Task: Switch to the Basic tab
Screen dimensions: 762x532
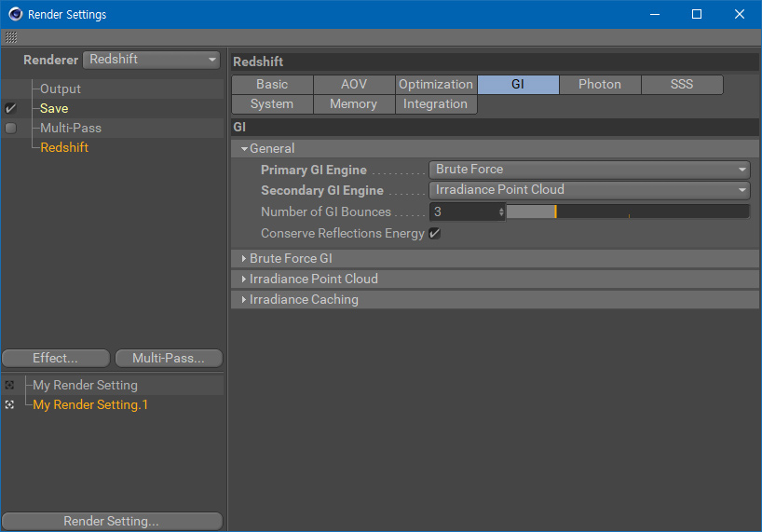Action: 272,85
